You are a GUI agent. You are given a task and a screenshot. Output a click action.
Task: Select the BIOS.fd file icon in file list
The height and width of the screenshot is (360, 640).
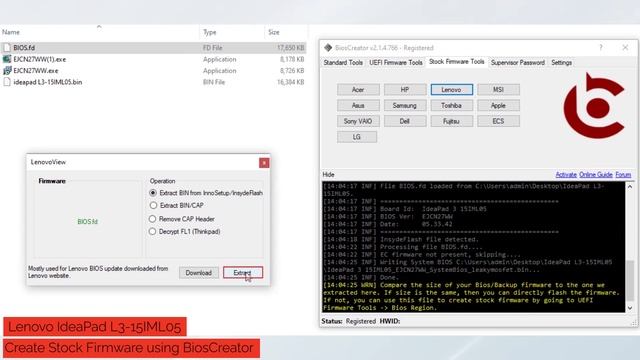(x=7, y=48)
